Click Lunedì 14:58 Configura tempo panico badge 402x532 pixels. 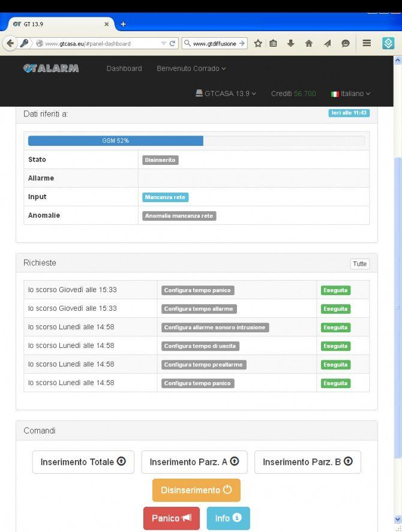point(197,383)
